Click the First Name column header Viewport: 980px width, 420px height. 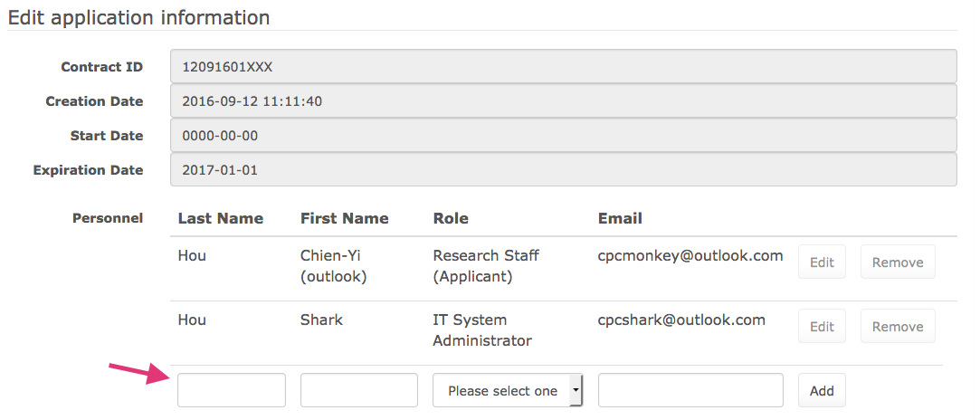345,218
